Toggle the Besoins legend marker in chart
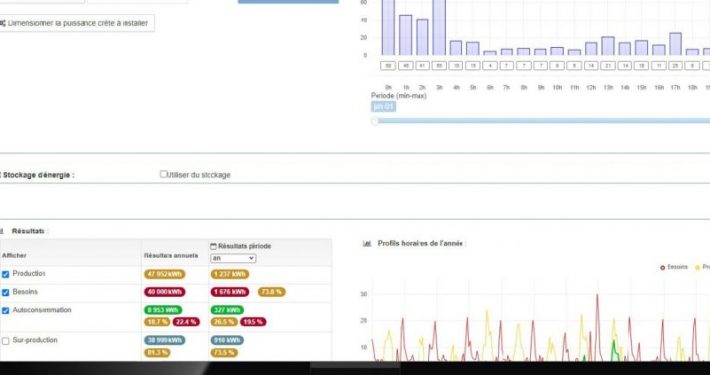Image resolution: width=710 pixels, height=375 pixels. 662,268
